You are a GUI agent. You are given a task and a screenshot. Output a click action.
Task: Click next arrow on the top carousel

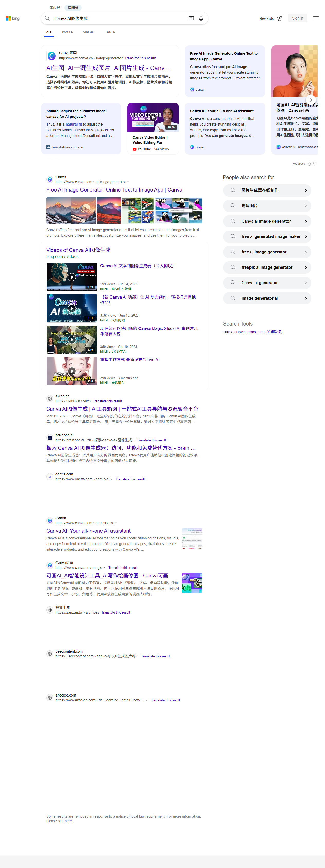click(311, 100)
